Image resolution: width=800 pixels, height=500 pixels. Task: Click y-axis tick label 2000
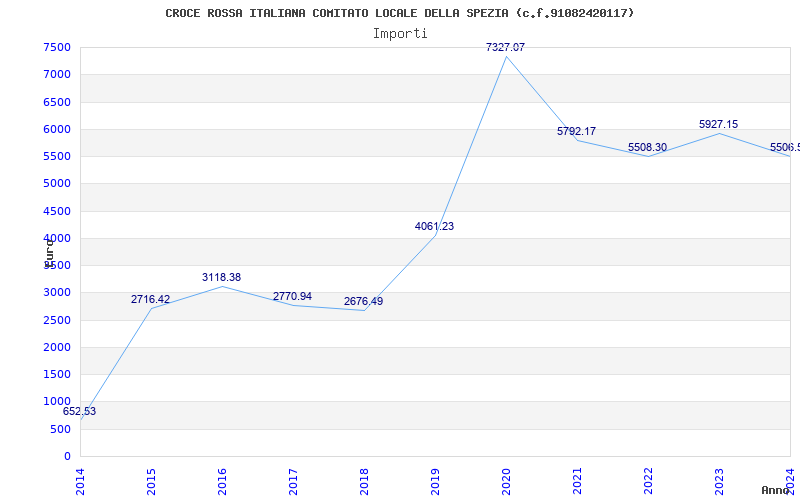tap(57, 347)
